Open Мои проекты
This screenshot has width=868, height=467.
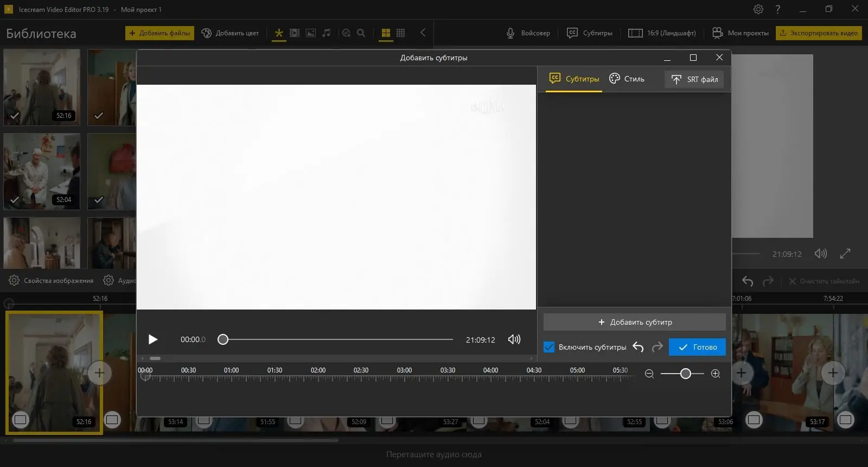(741, 33)
